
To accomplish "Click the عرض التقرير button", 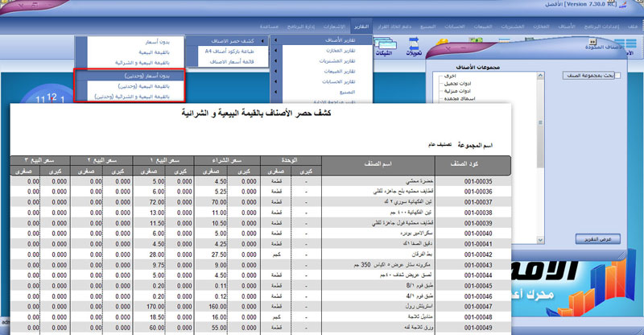I will coord(597,239).
